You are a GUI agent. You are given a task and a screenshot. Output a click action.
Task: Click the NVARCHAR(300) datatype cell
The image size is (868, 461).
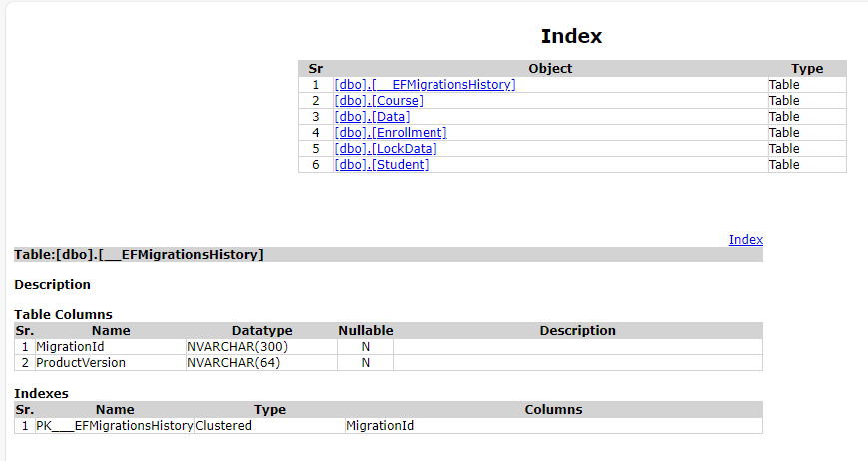[x=262, y=347]
